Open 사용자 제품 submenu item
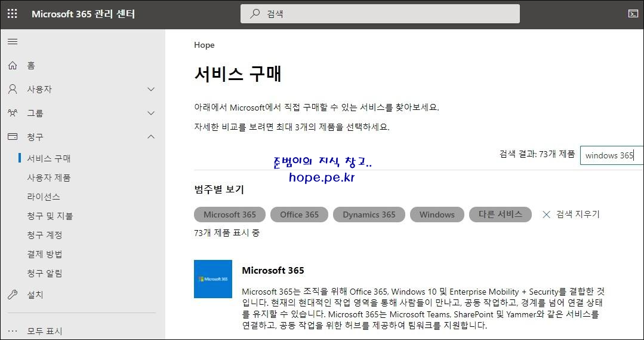 tap(49, 177)
